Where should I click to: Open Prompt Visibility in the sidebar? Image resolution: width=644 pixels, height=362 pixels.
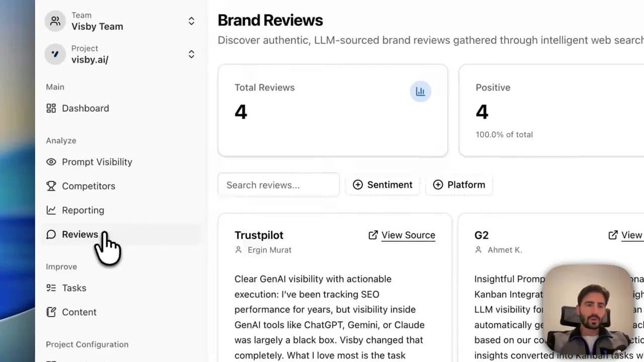point(97,162)
